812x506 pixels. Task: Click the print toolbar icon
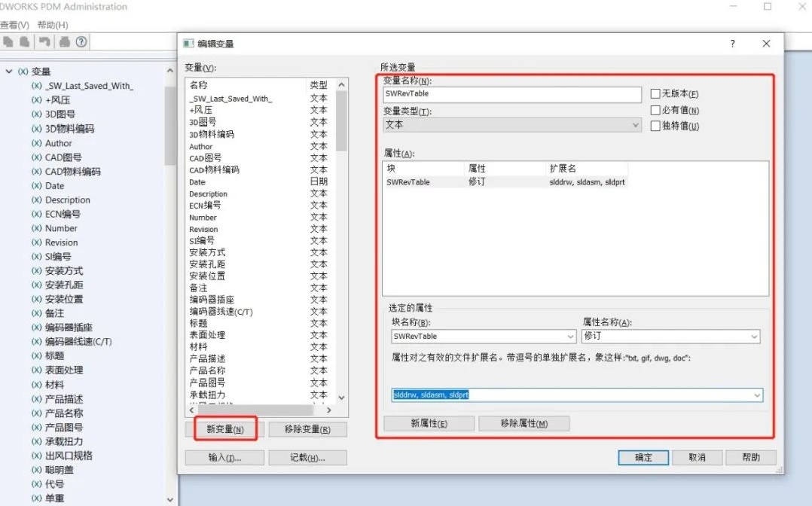(65, 41)
